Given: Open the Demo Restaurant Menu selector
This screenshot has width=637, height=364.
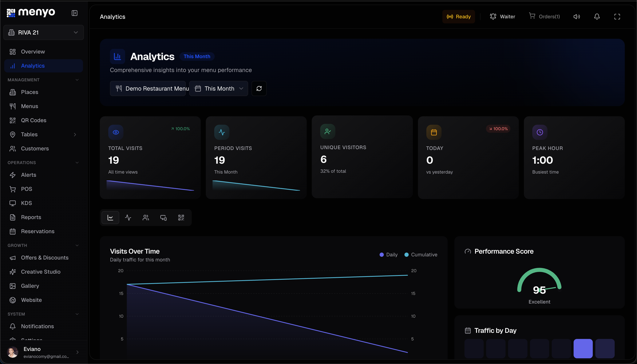Looking at the screenshot, I should (x=148, y=88).
